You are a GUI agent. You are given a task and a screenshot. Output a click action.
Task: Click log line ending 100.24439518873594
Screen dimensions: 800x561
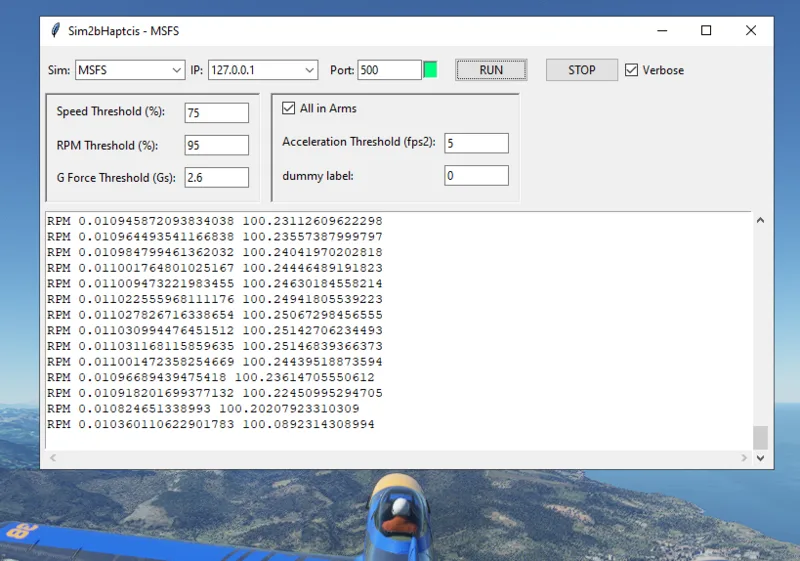[x=215, y=362]
